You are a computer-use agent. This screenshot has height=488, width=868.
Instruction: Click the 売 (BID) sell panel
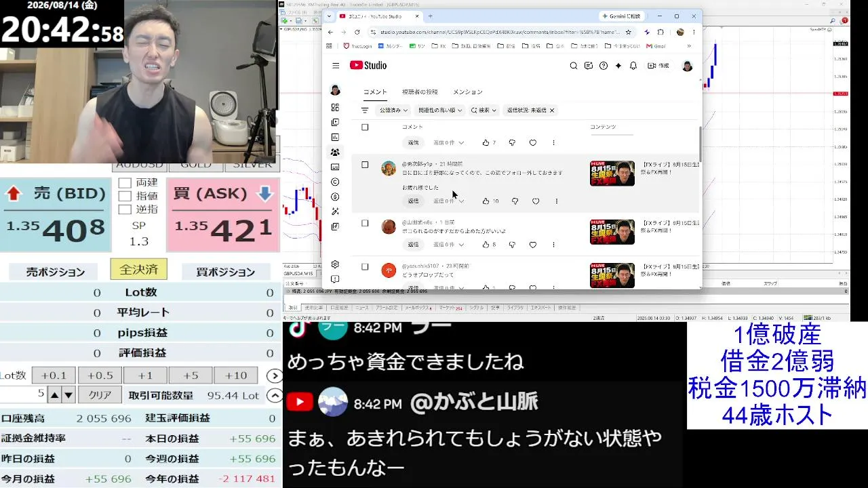tap(56, 215)
